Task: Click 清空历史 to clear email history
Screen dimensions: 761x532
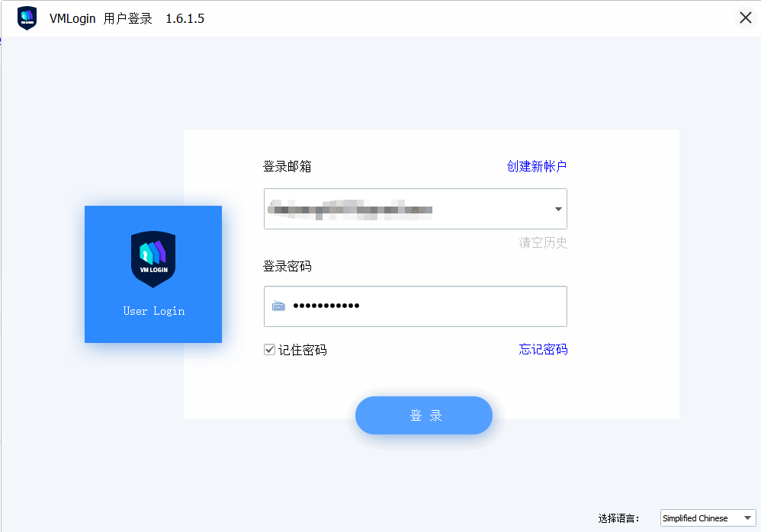Action: (543, 242)
